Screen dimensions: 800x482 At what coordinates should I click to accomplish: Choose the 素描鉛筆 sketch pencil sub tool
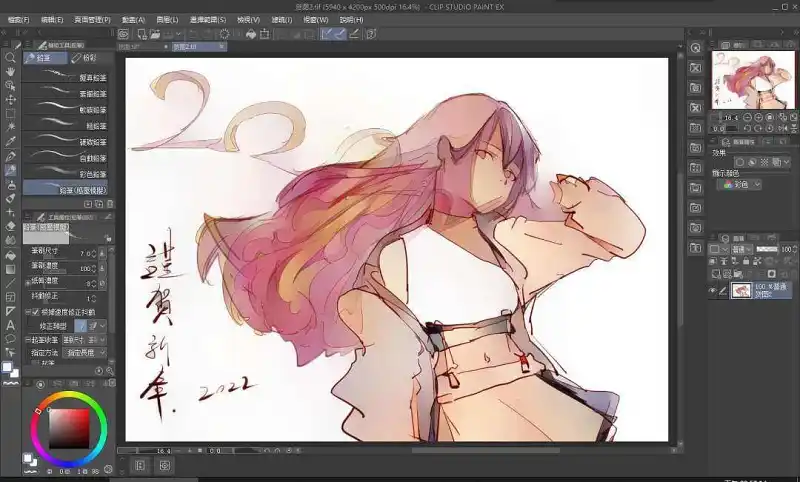[x=66, y=93]
